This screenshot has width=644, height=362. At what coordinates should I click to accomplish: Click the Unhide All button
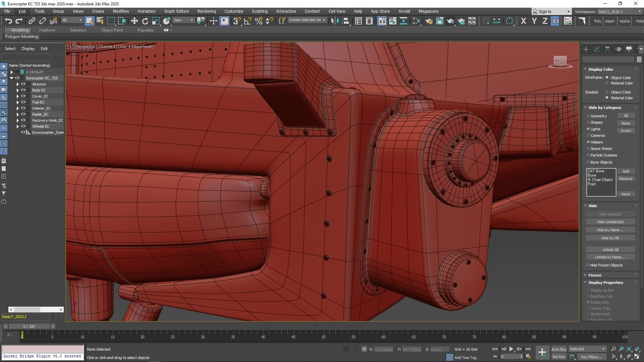[610, 250]
